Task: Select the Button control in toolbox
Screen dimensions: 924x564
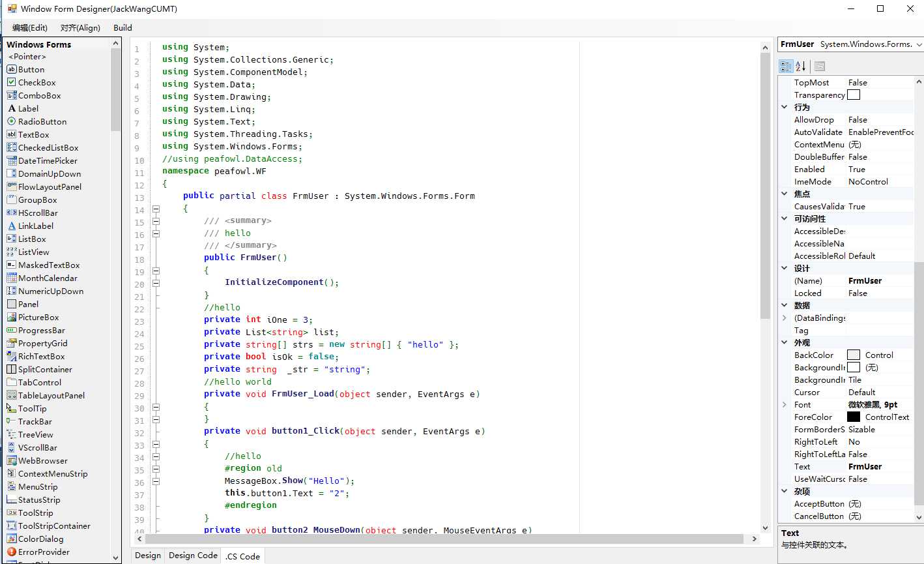Action: (x=31, y=70)
